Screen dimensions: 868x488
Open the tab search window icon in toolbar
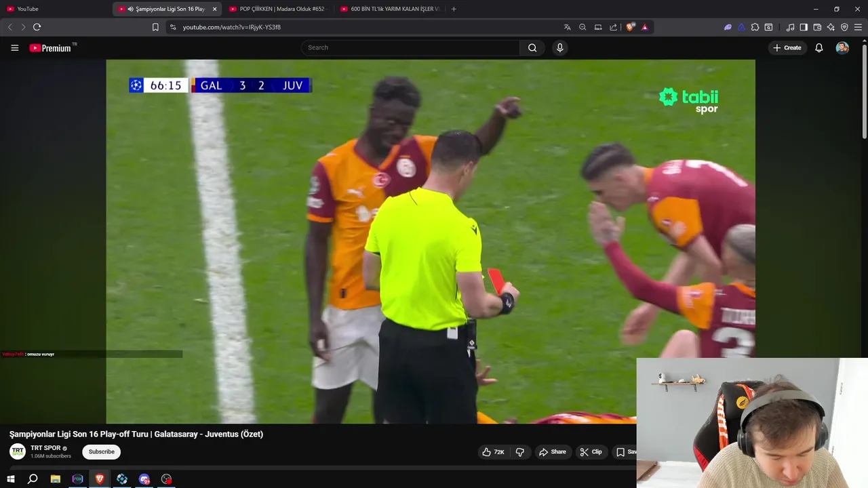point(768,27)
